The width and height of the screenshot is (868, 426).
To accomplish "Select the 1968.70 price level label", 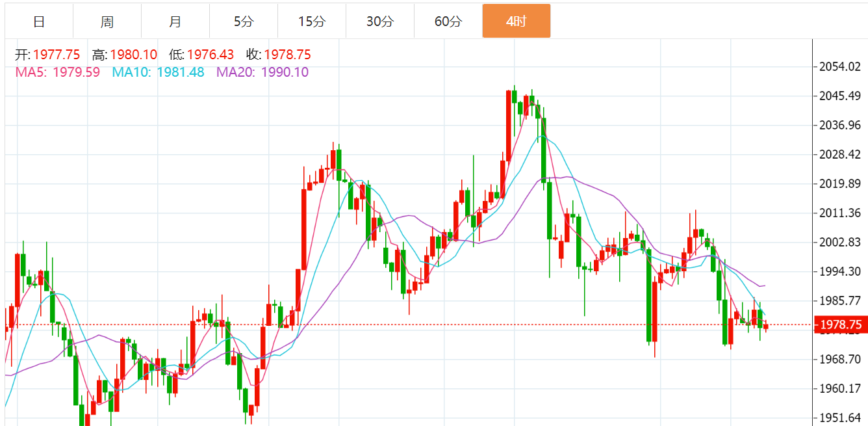I will coord(841,360).
